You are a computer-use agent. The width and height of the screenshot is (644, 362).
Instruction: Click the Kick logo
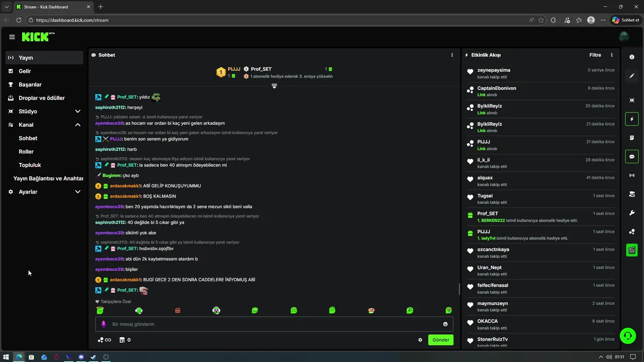tap(38, 37)
